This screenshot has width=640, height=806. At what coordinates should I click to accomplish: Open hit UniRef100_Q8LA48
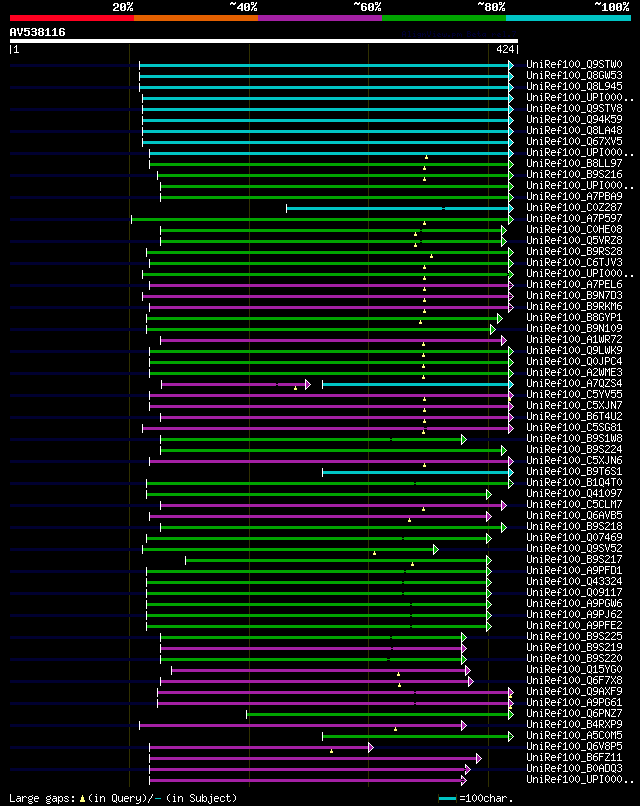point(574,131)
